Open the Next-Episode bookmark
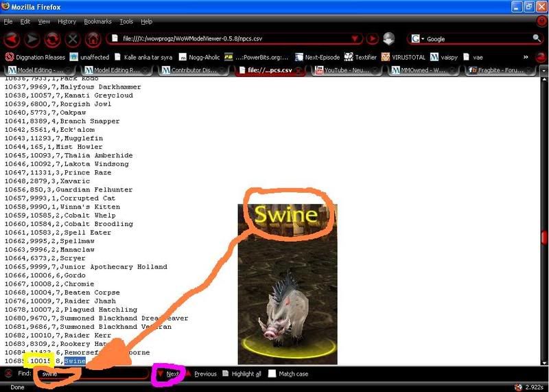 (318, 57)
